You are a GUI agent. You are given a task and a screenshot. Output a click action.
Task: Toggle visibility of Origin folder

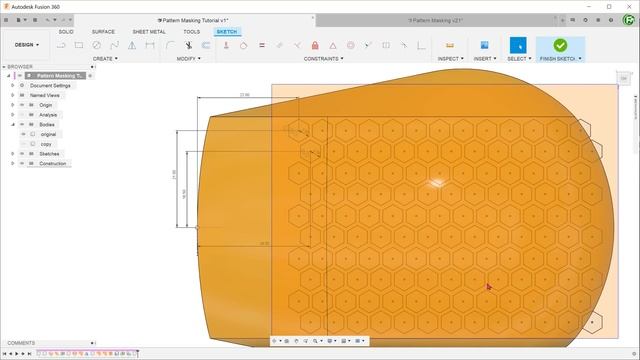point(22,105)
